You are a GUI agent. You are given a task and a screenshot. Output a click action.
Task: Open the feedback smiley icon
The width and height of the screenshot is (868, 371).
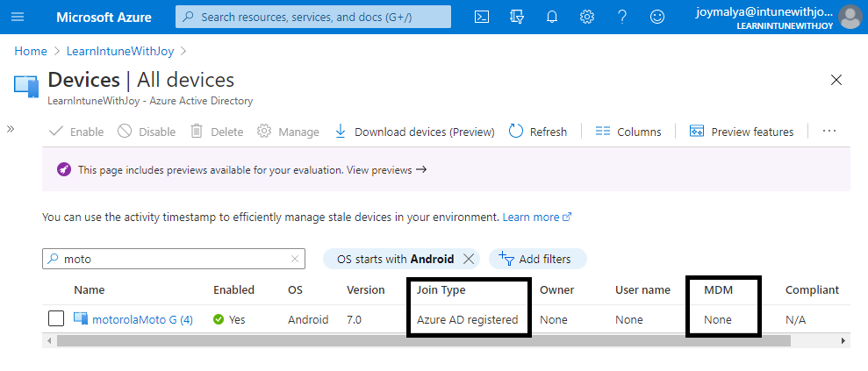[657, 18]
